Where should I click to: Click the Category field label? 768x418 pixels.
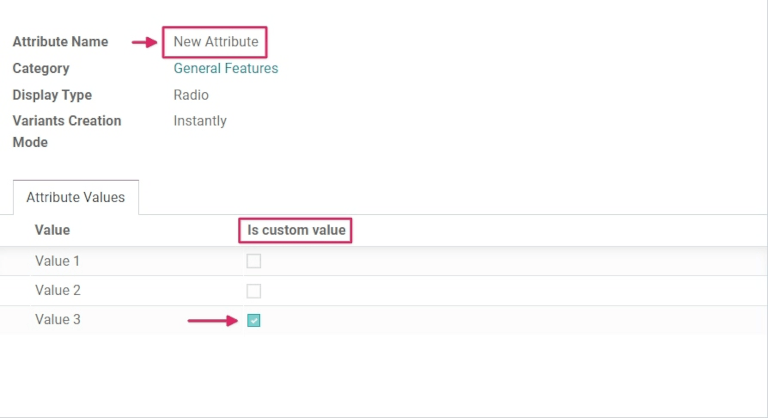[x=41, y=69]
